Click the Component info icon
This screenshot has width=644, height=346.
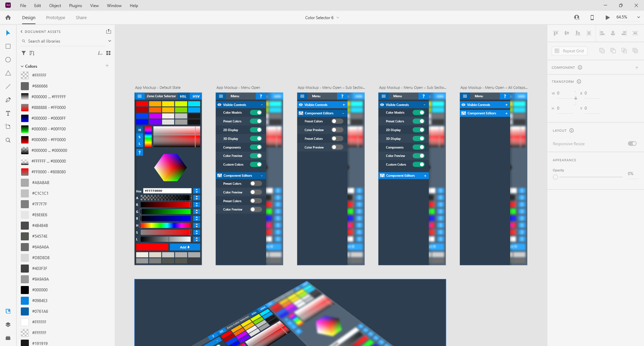point(580,67)
